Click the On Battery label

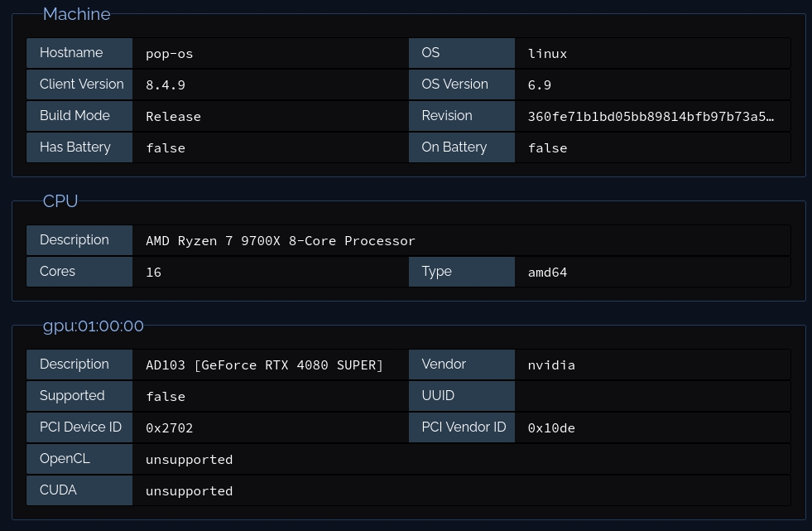(454, 147)
